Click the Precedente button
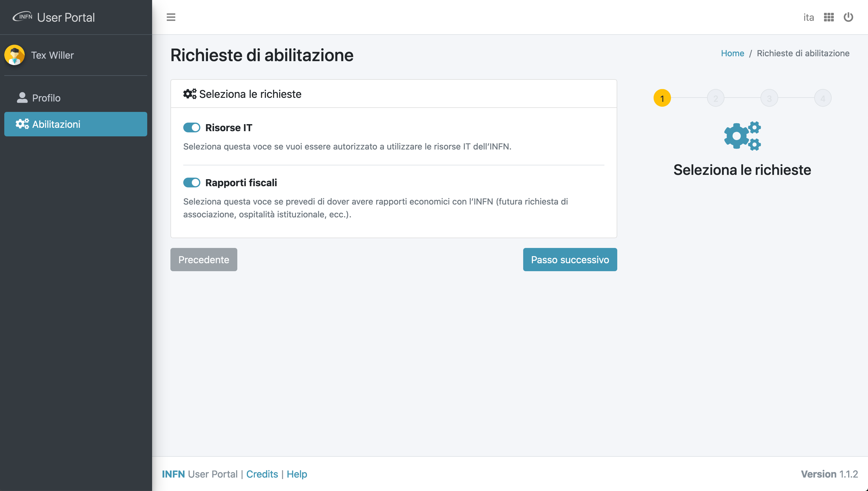868x491 pixels. coord(204,260)
